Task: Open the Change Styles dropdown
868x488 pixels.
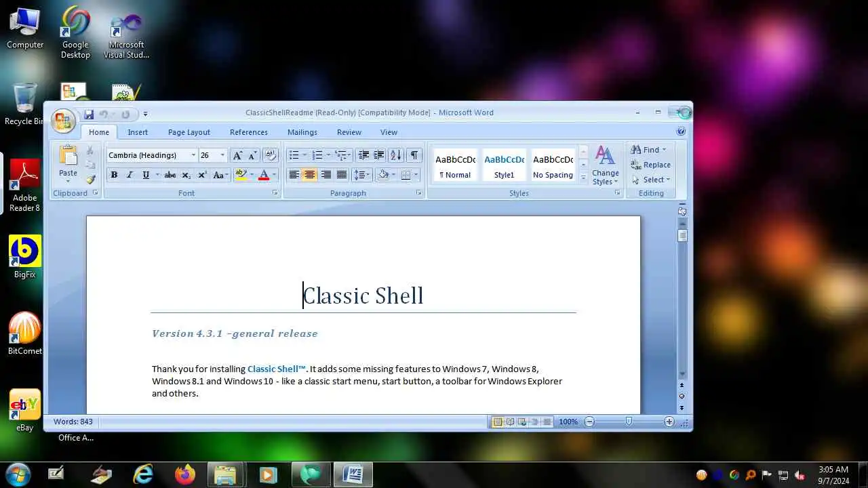Action: [605, 165]
